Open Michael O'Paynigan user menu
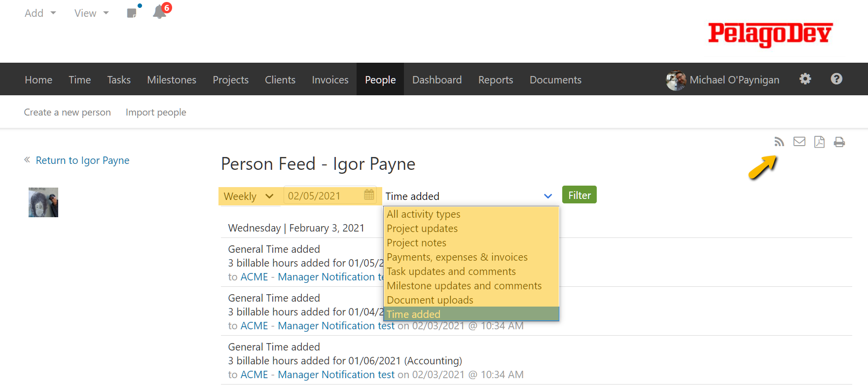This screenshot has width=868, height=390. (x=734, y=80)
